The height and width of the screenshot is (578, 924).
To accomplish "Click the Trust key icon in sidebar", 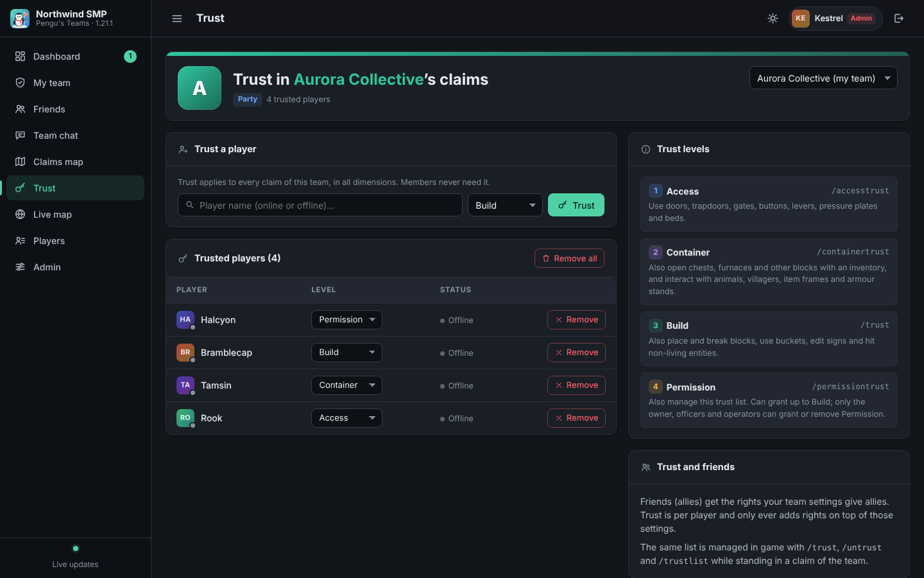I will (21, 188).
